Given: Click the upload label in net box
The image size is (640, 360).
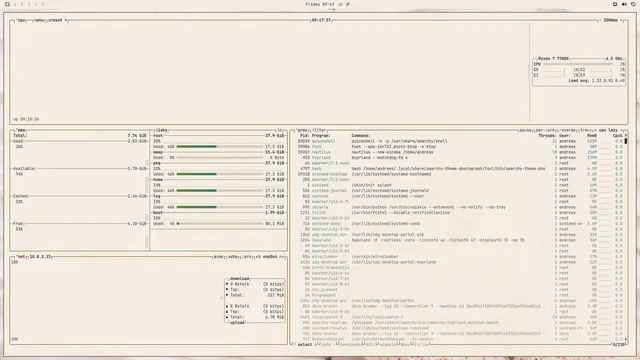Looking at the screenshot, I should pyautogui.click(x=237, y=322).
